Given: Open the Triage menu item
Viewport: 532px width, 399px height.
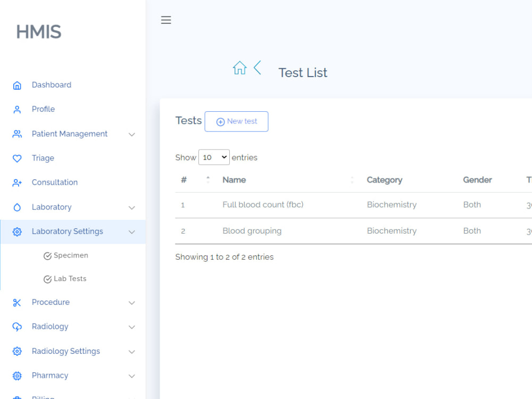Looking at the screenshot, I should click(x=43, y=158).
